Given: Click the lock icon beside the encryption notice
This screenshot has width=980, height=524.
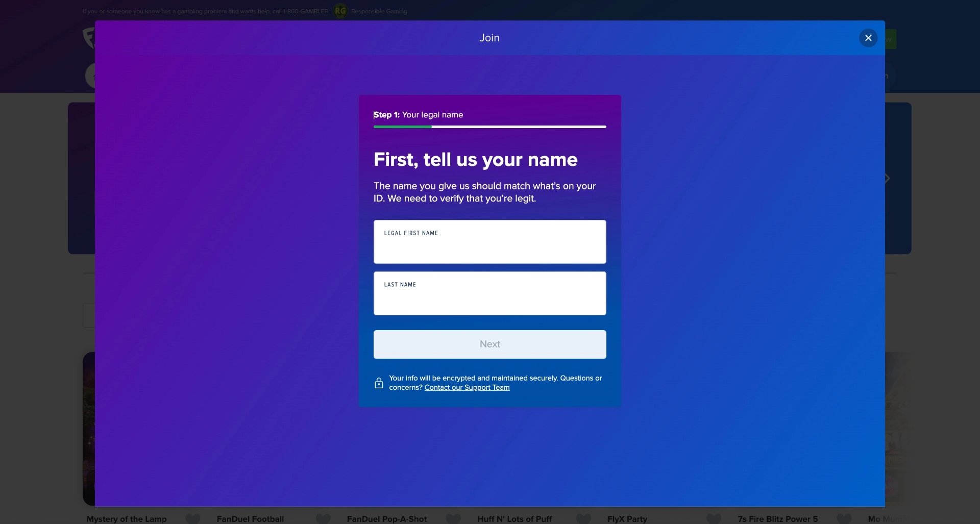Looking at the screenshot, I should click(379, 383).
